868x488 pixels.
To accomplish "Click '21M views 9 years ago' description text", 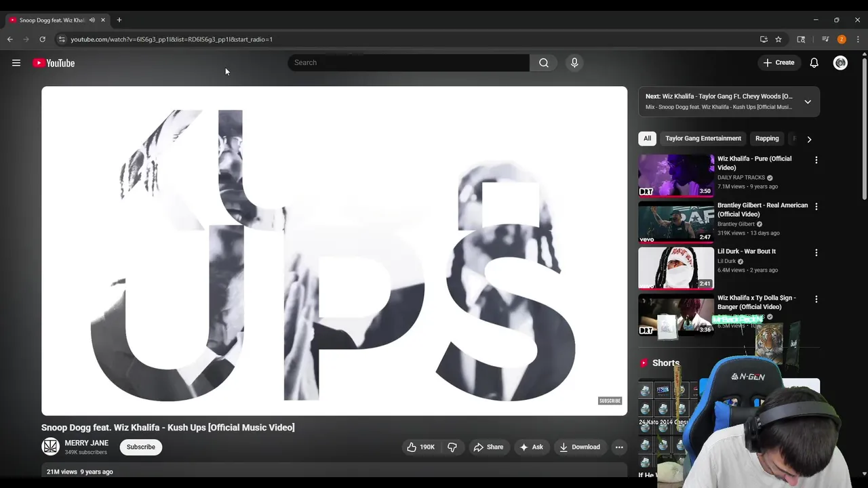I will click(80, 472).
